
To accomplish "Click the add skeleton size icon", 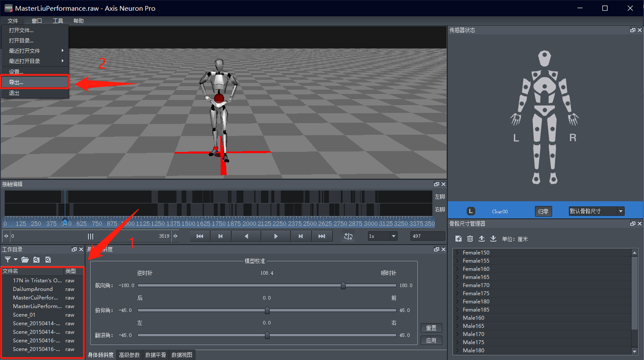I will [x=458, y=238].
